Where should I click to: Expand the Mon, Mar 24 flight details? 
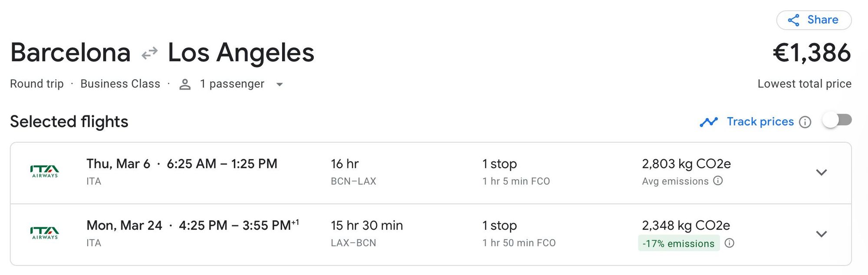click(x=821, y=234)
